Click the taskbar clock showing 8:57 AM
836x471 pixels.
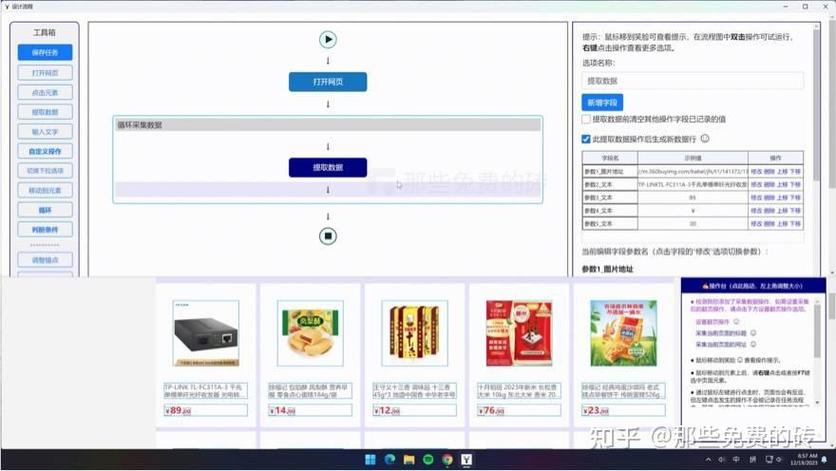pos(806,459)
